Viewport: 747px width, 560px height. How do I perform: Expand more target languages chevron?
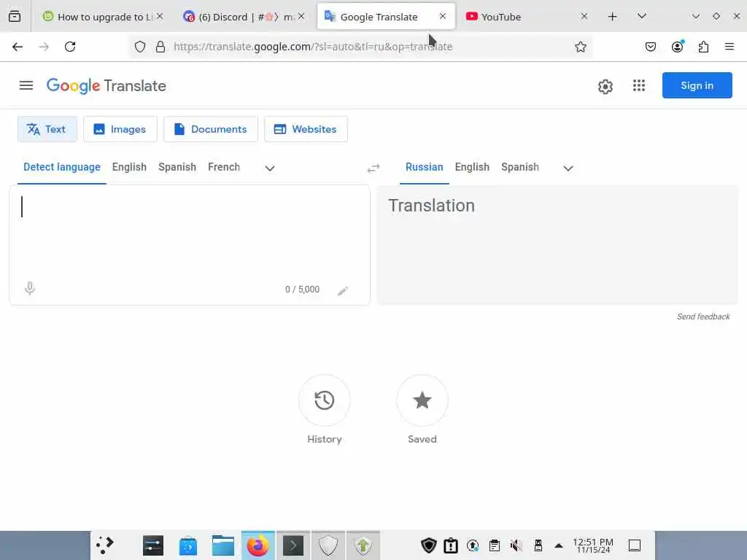[568, 168]
